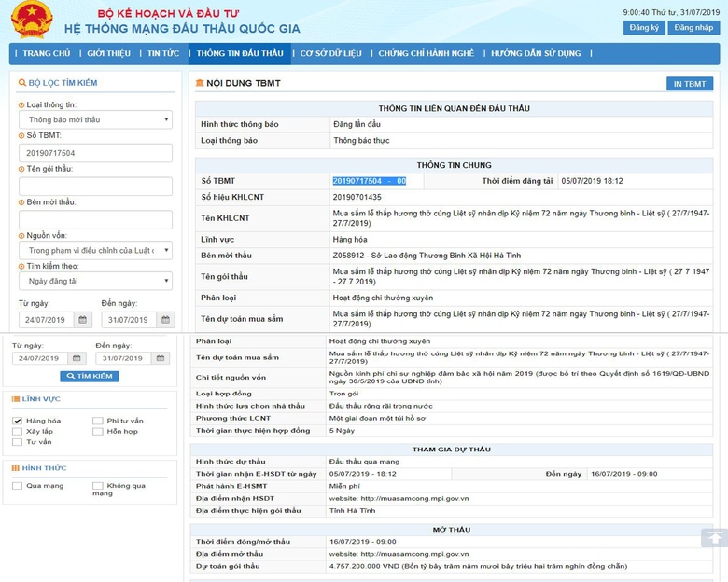Viewport: 728px width, 582px height.
Task: Tick the Qua mạng checkbox
Action: (x=17, y=486)
